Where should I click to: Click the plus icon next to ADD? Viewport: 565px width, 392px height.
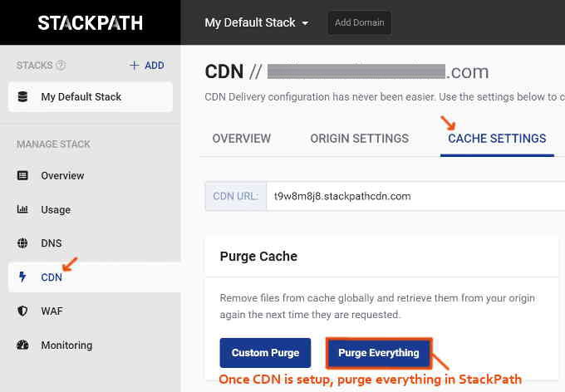(x=134, y=66)
